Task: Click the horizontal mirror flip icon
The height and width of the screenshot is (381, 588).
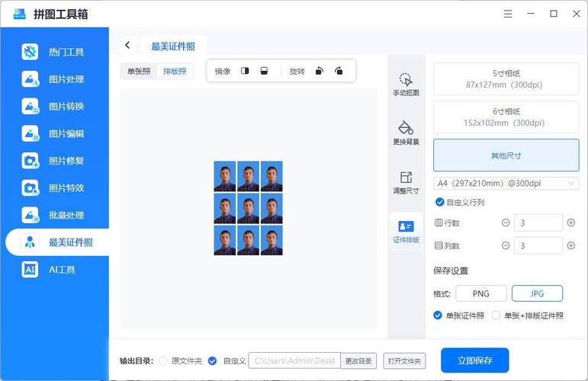Action: coord(245,71)
